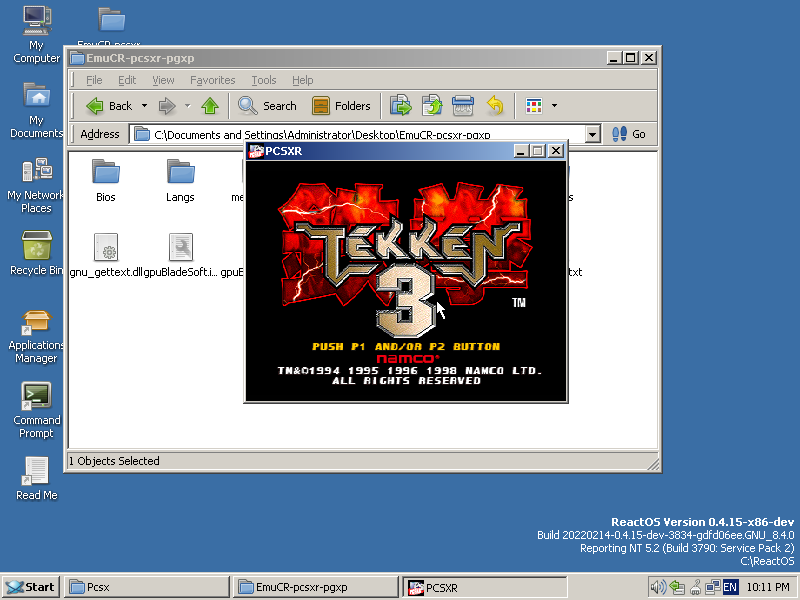The image size is (800, 600).
Task: Open the Recycle Bin icon
Action: [x=36, y=253]
